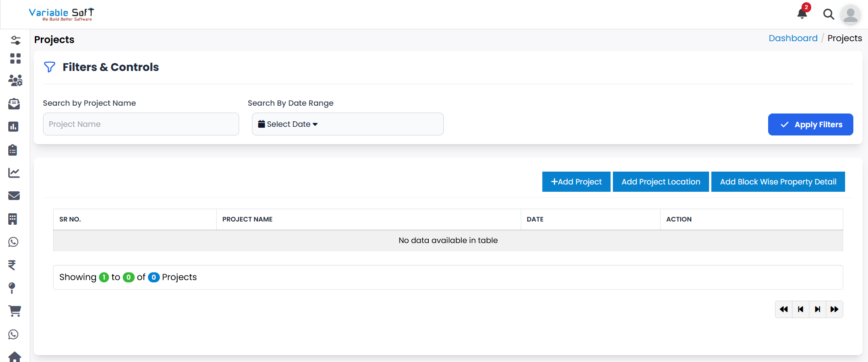The width and height of the screenshot is (868, 362).
Task: Click the shopping cart sidebar icon
Action: pos(15,311)
